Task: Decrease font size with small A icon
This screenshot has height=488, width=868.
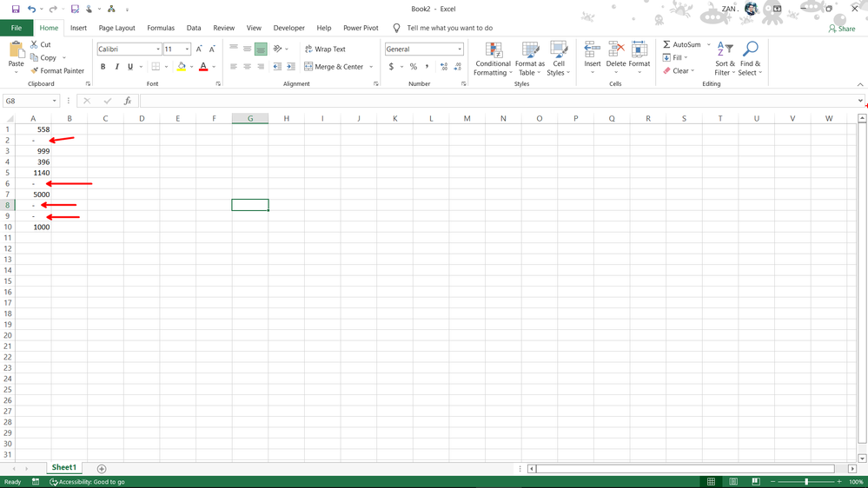Action: click(212, 49)
